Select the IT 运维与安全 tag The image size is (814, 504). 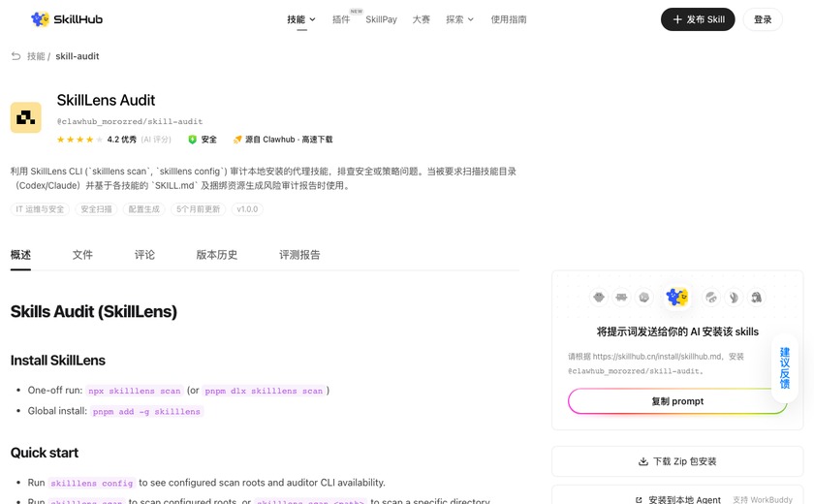40,209
